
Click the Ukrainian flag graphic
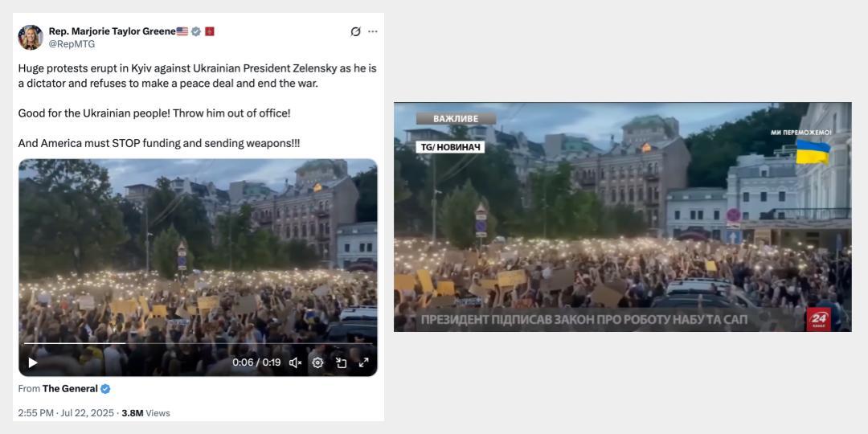click(813, 152)
